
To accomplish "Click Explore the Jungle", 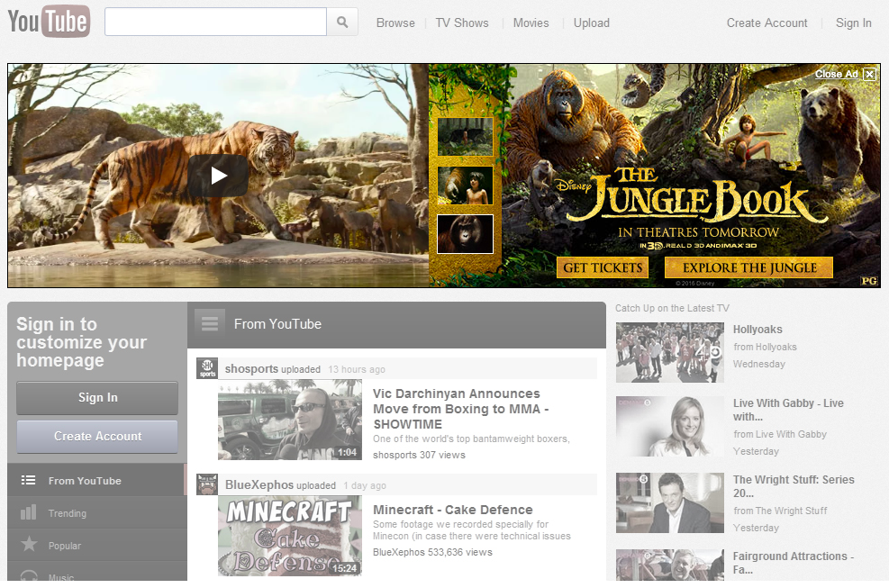I will point(748,267).
